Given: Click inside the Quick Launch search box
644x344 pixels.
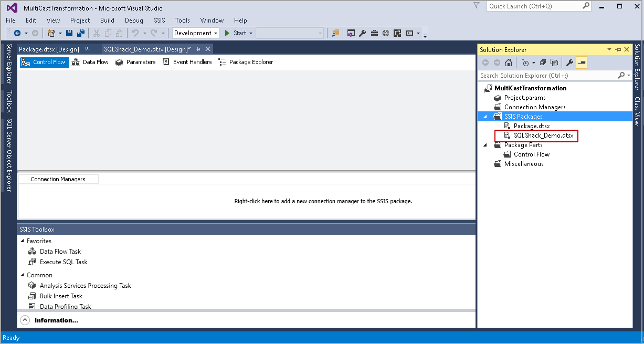Looking at the screenshot, I should [x=535, y=6].
